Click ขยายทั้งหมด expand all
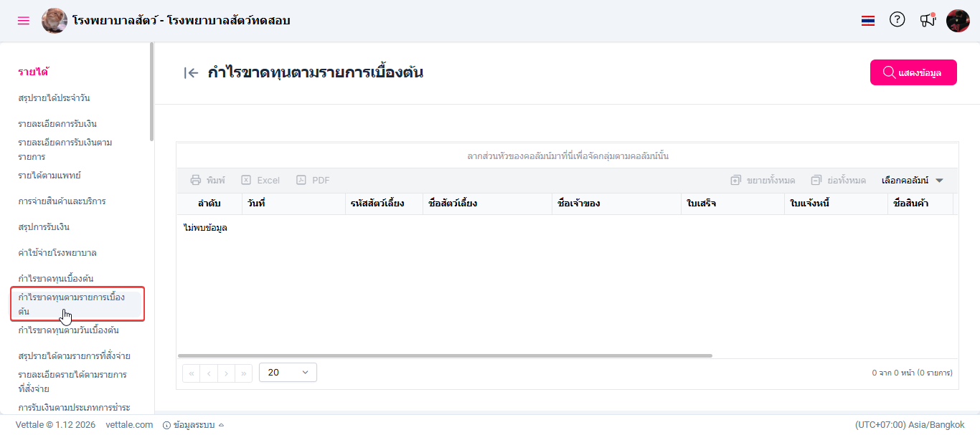Image resolution: width=980 pixels, height=435 pixels. coord(763,181)
